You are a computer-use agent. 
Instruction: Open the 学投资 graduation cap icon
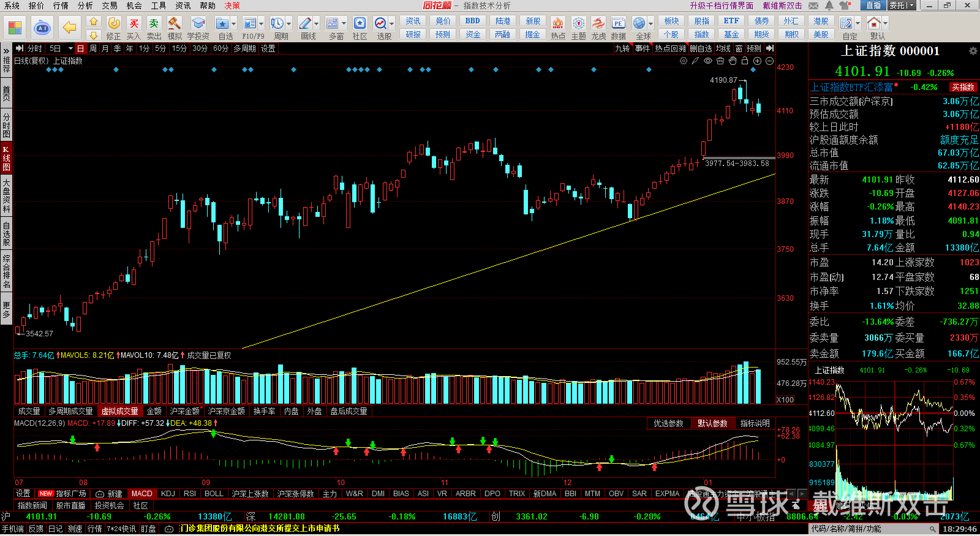pos(198,23)
